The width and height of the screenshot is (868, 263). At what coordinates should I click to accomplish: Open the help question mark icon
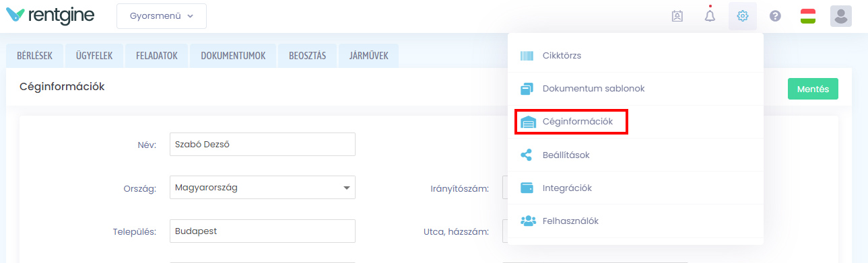pyautogui.click(x=775, y=16)
